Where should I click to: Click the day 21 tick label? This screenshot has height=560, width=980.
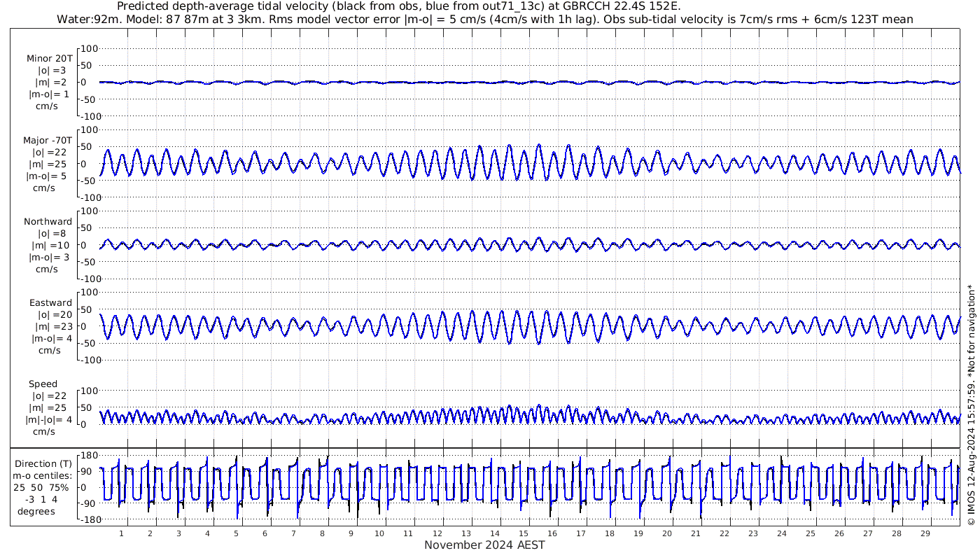pos(695,533)
